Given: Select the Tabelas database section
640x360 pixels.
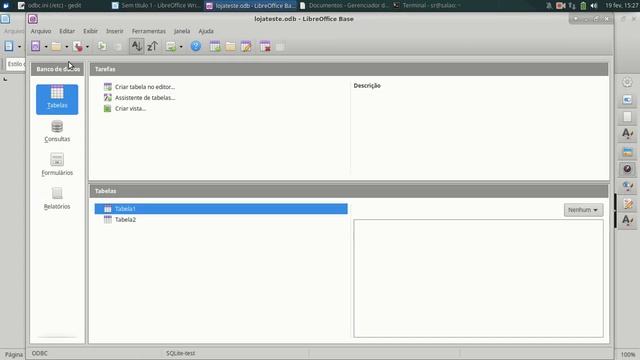Looking at the screenshot, I should click(57, 99).
